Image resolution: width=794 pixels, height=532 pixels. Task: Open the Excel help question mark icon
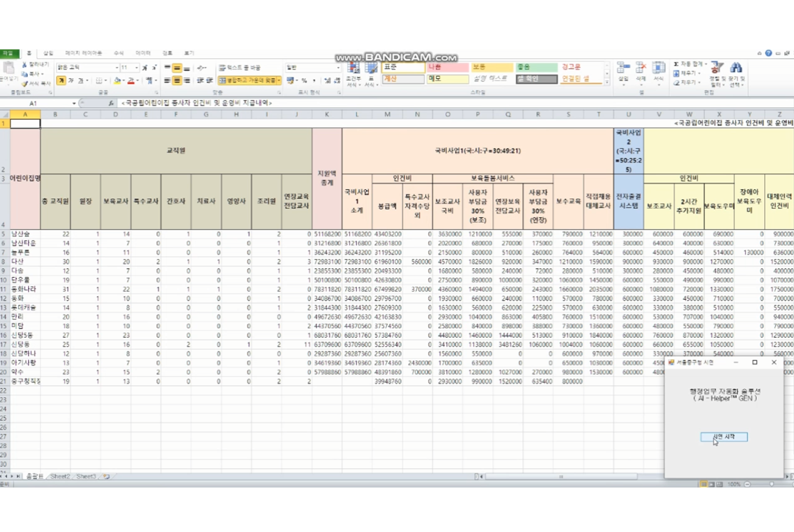tap(768, 54)
